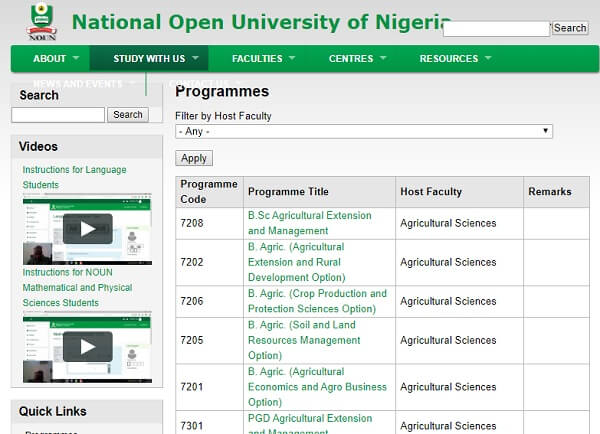Open the STUDY WITH US menu
This screenshot has height=434, width=600.
coord(149,59)
